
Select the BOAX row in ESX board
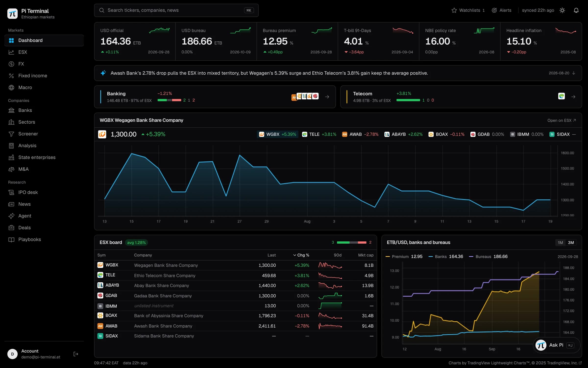[x=235, y=316]
